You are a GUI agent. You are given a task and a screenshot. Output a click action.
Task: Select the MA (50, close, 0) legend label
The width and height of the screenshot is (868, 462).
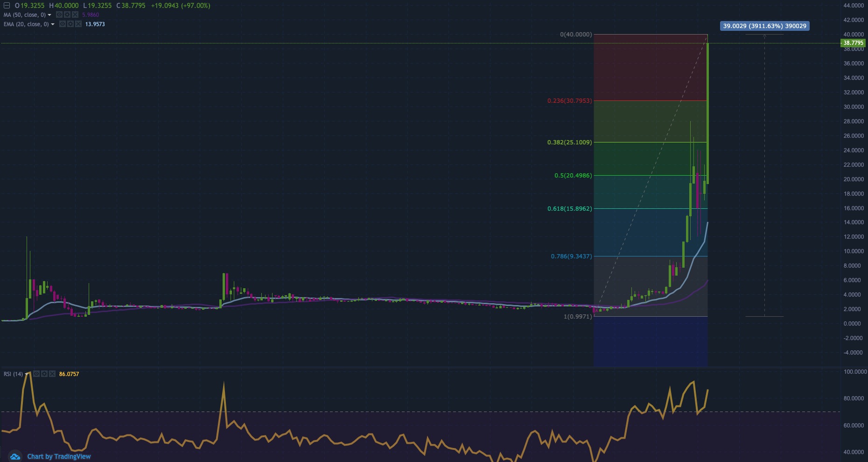coord(25,15)
